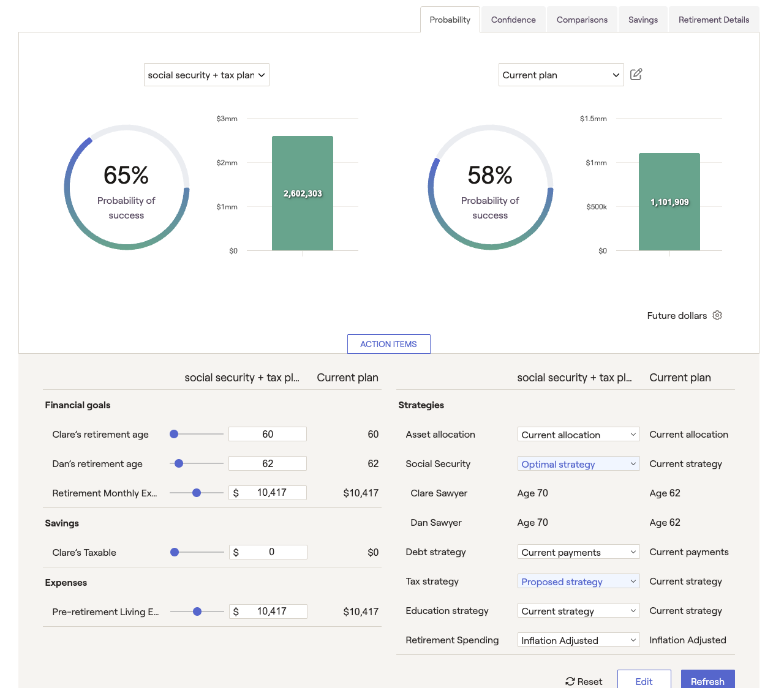The image size is (784, 688).
Task: Click the Refresh button
Action: [707, 679]
